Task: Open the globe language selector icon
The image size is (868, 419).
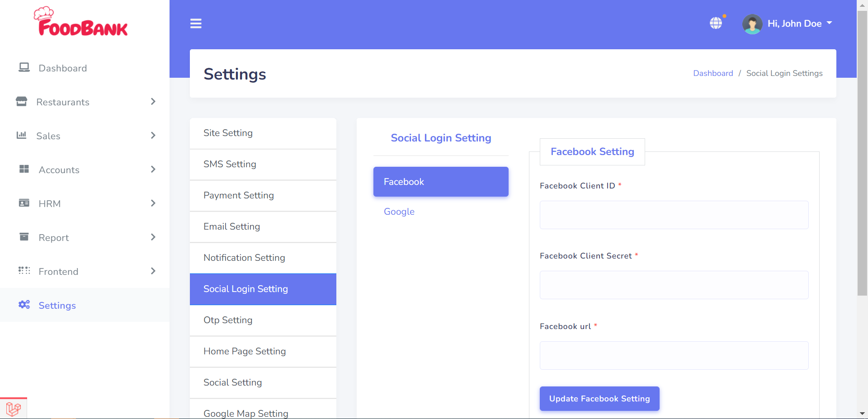Action: pos(716,23)
